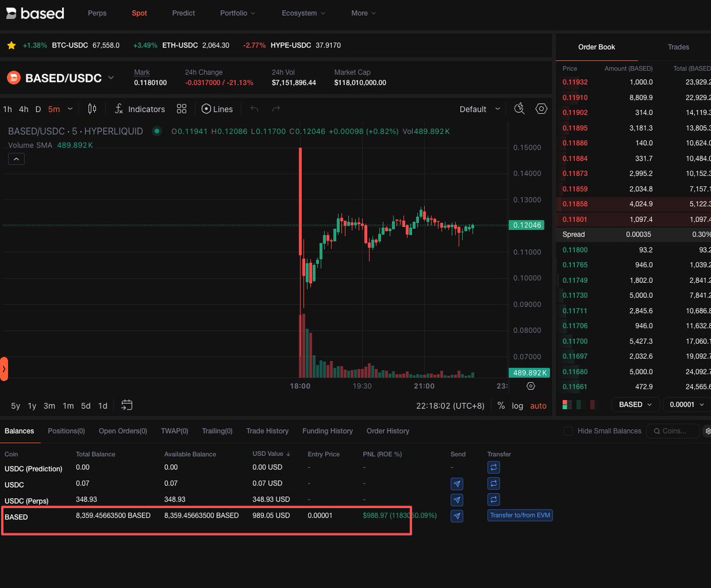The image size is (711, 588).
Task: Open chart settings hexagon icon
Action: (541, 108)
